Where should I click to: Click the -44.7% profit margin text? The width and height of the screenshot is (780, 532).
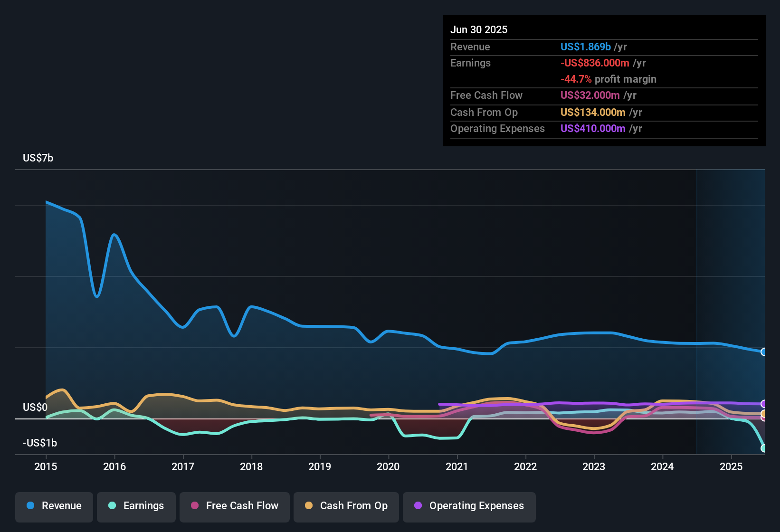(x=609, y=79)
